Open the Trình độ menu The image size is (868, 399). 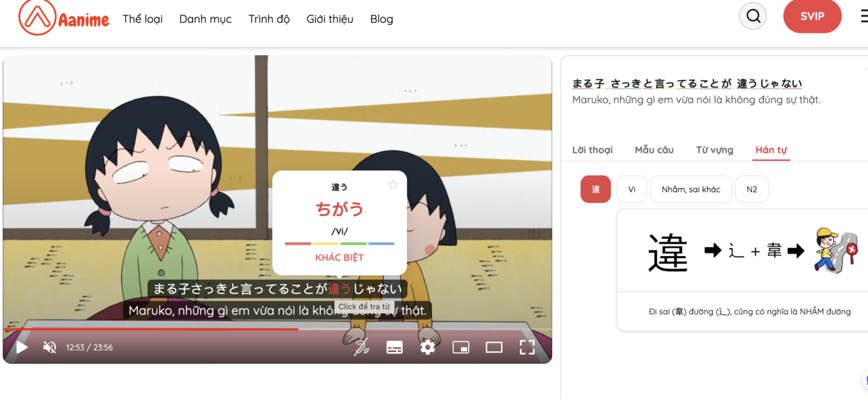[x=269, y=19]
